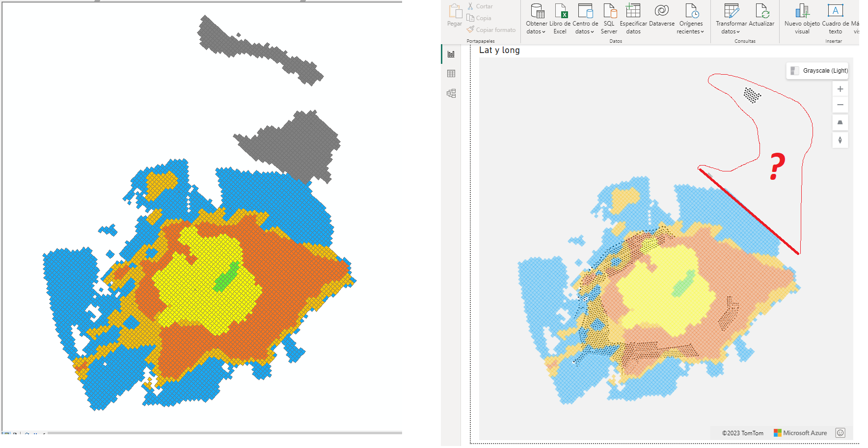
Task: Expand the Obtener datos dropdown arrow
Action: tap(543, 32)
